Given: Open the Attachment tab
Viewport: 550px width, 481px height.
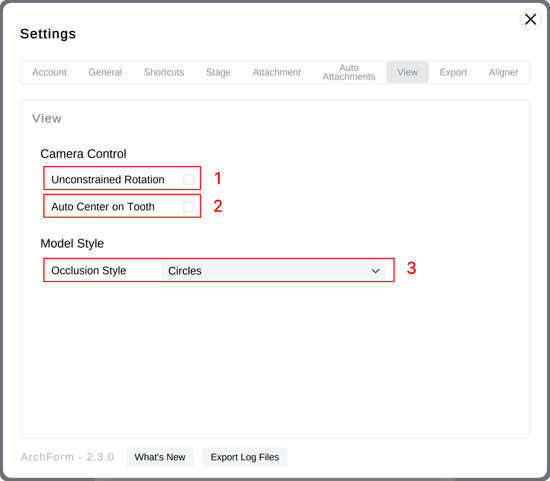Looking at the screenshot, I should (276, 72).
